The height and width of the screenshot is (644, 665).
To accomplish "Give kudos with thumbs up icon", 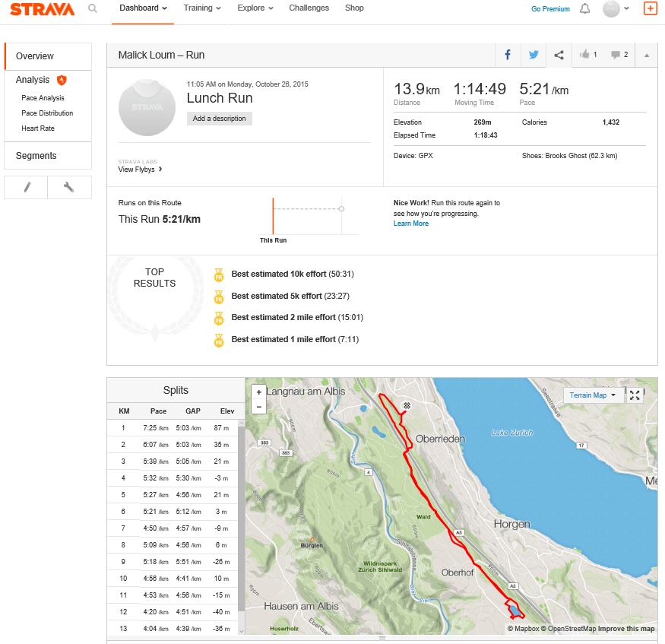I will pos(587,55).
